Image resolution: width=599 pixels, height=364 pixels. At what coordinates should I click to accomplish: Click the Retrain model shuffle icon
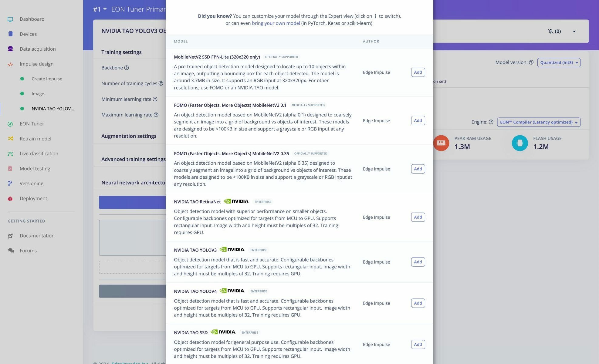click(x=11, y=139)
